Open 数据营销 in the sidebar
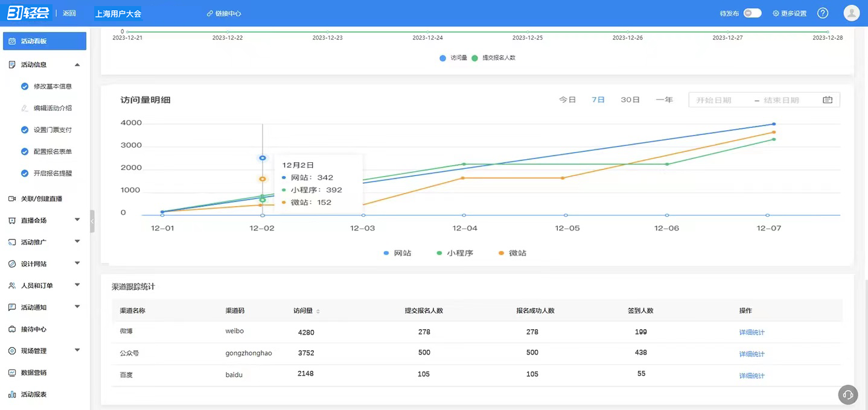 click(x=34, y=373)
